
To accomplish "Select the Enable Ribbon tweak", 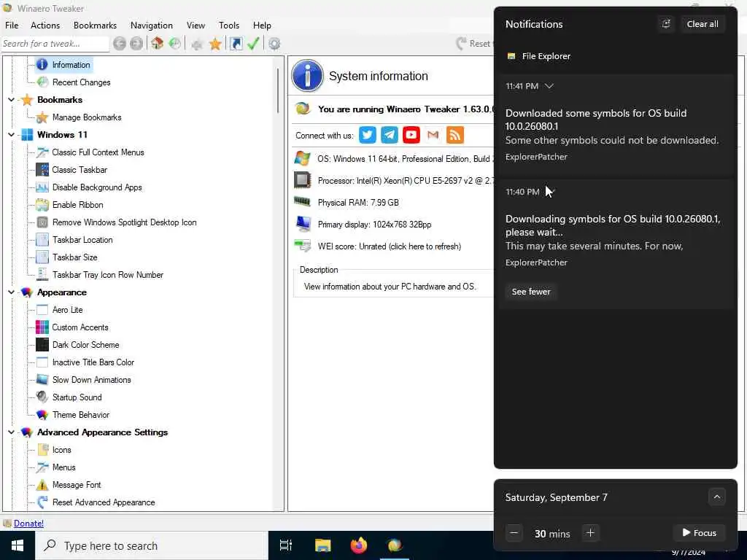I will pos(77,205).
